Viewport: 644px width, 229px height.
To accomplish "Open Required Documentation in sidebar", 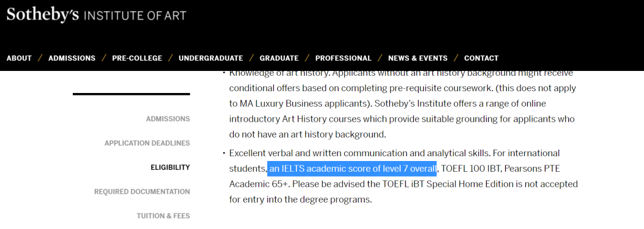I will (x=142, y=191).
